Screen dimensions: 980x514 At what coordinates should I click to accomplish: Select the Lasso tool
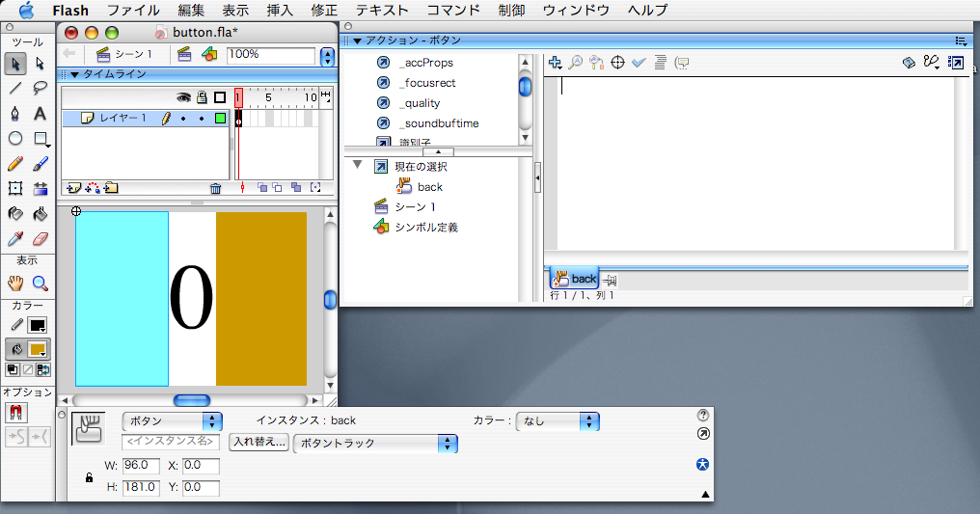click(x=41, y=88)
